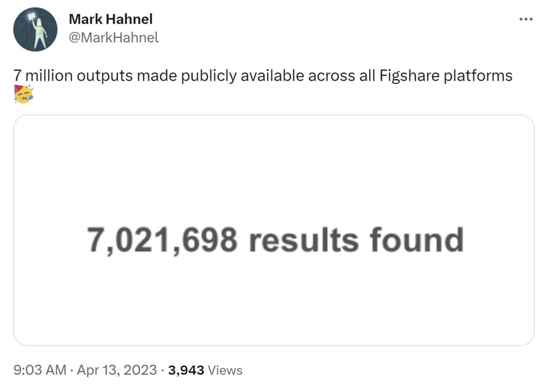Click the "Apr 13, 2023" post date
Viewport: 548px width, 392px height.
pyautogui.click(x=117, y=370)
